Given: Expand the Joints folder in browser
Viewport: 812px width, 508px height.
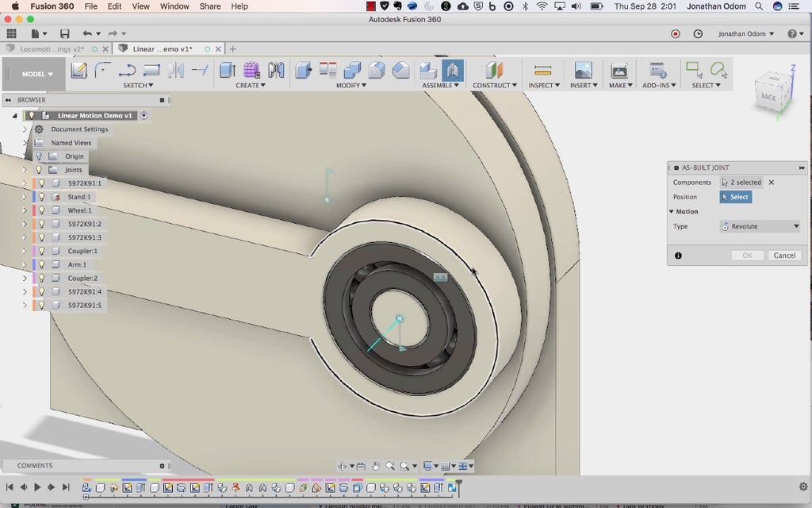Looking at the screenshot, I should point(25,170).
